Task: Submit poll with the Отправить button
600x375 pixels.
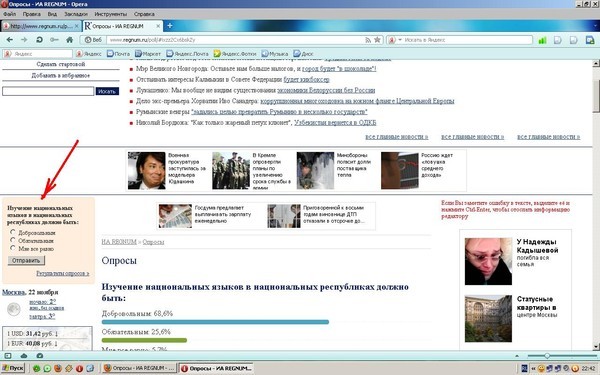Action: (26, 261)
